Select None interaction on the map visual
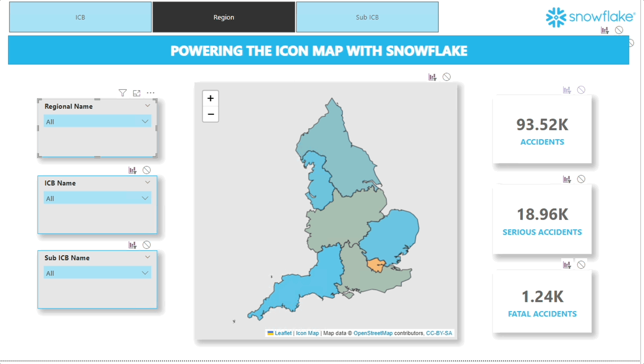The height and width of the screenshot is (364, 644). (446, 76)
